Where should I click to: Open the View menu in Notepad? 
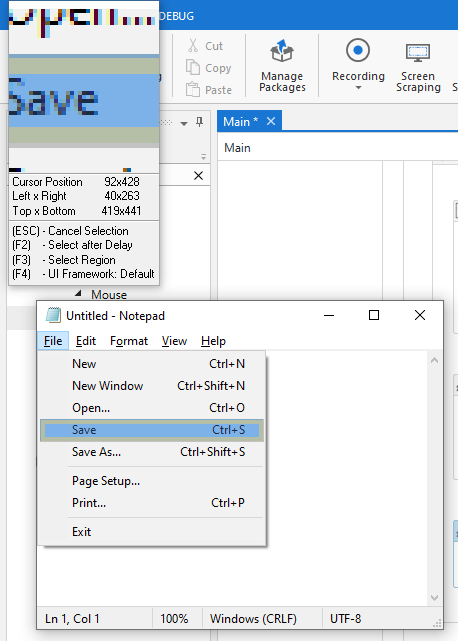click(174, 341)
